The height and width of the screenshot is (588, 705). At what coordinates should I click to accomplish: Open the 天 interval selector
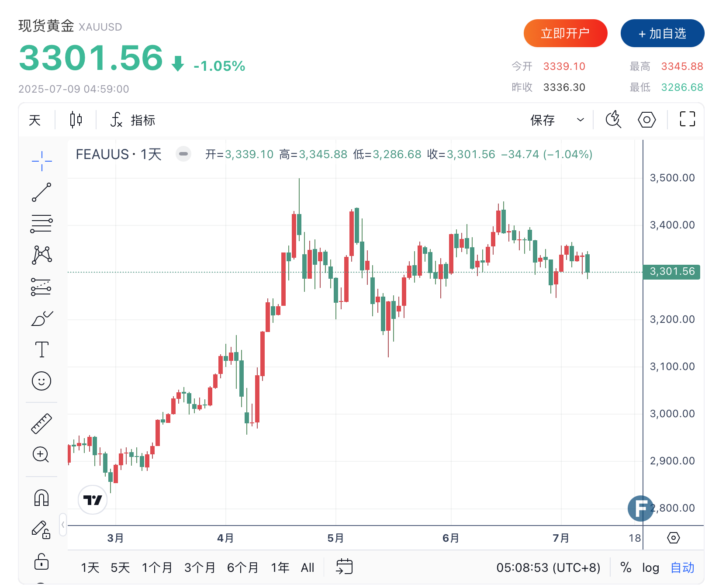coord(35,119)
